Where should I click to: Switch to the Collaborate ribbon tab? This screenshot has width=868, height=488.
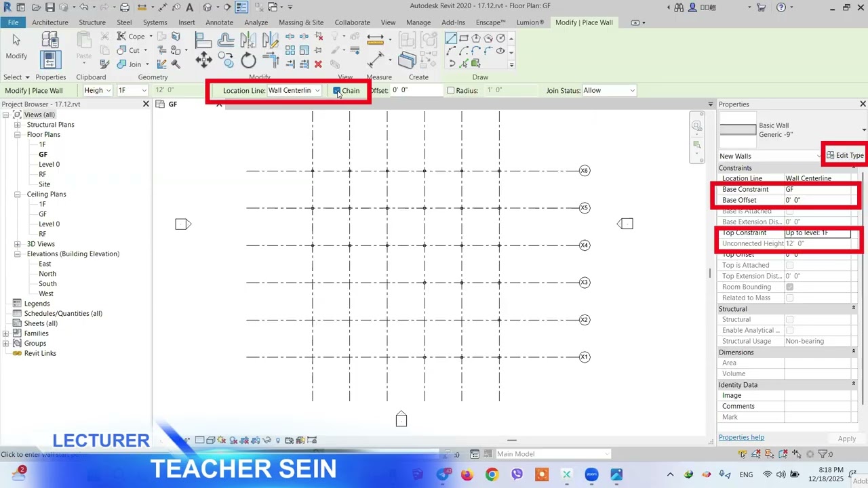click(x=352, y=22)
